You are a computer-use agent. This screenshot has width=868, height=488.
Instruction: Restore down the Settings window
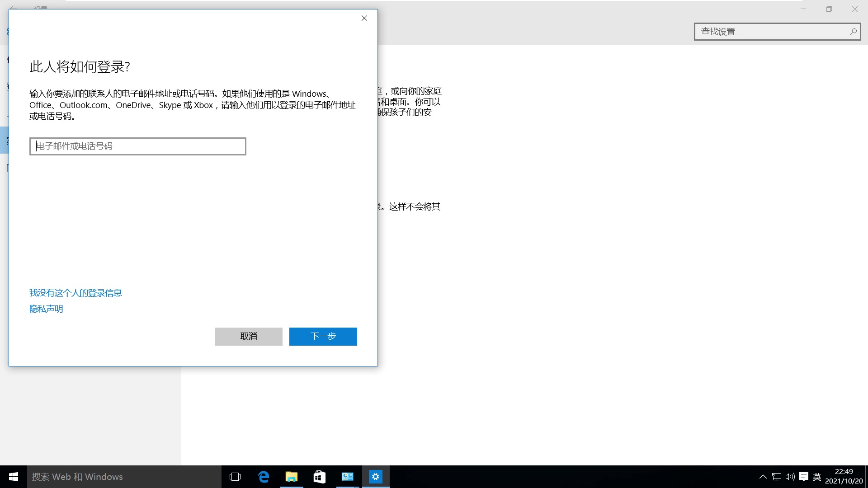tap(829, 9)
